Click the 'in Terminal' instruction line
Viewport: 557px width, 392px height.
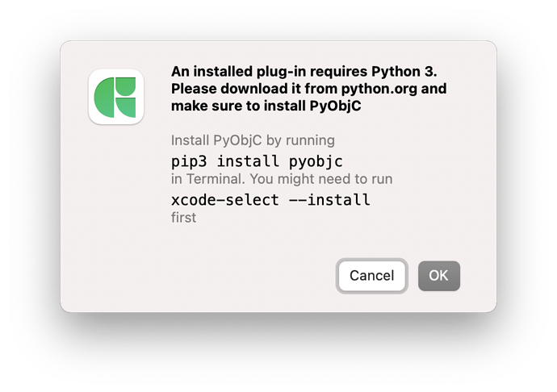282,179
